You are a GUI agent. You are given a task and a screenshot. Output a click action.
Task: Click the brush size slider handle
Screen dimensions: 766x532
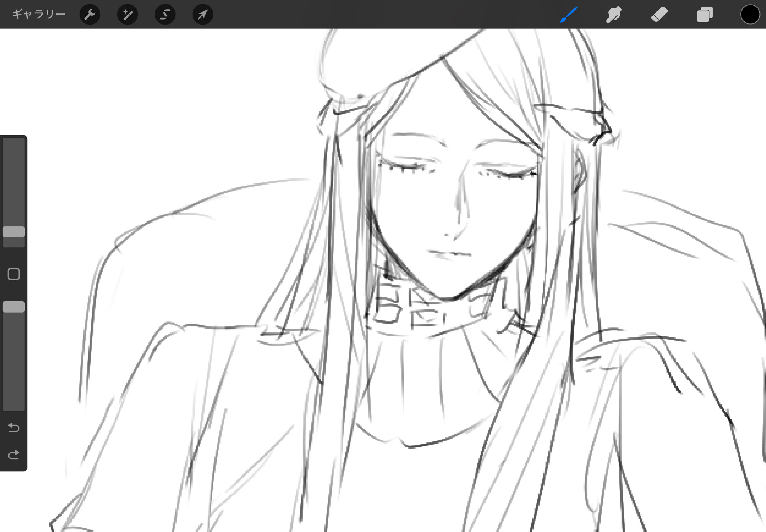click(x=14, y=232)
